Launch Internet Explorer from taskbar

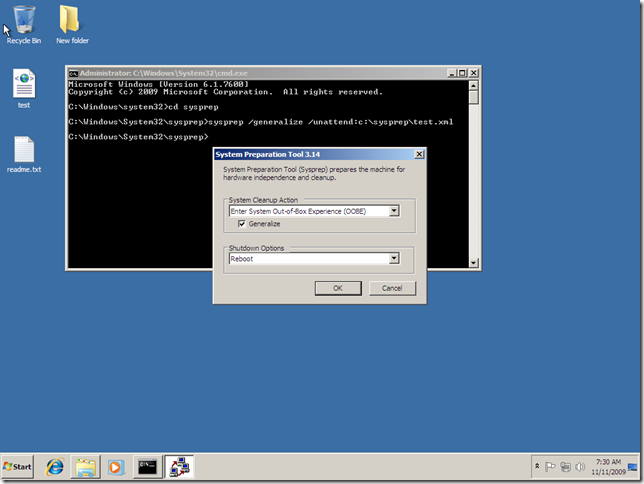[55, 467]
